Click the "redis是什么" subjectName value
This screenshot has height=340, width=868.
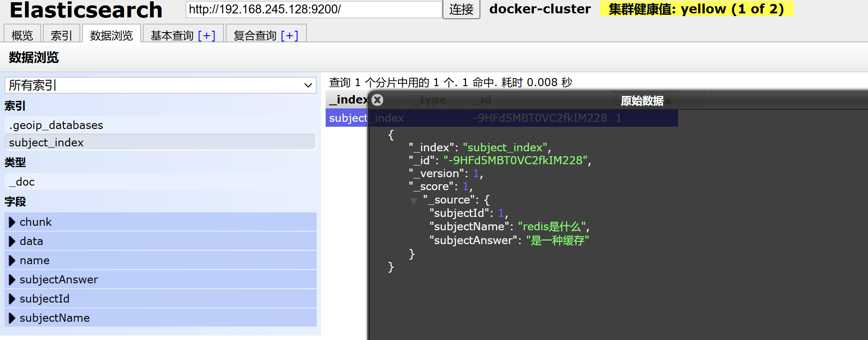point(551,227)
